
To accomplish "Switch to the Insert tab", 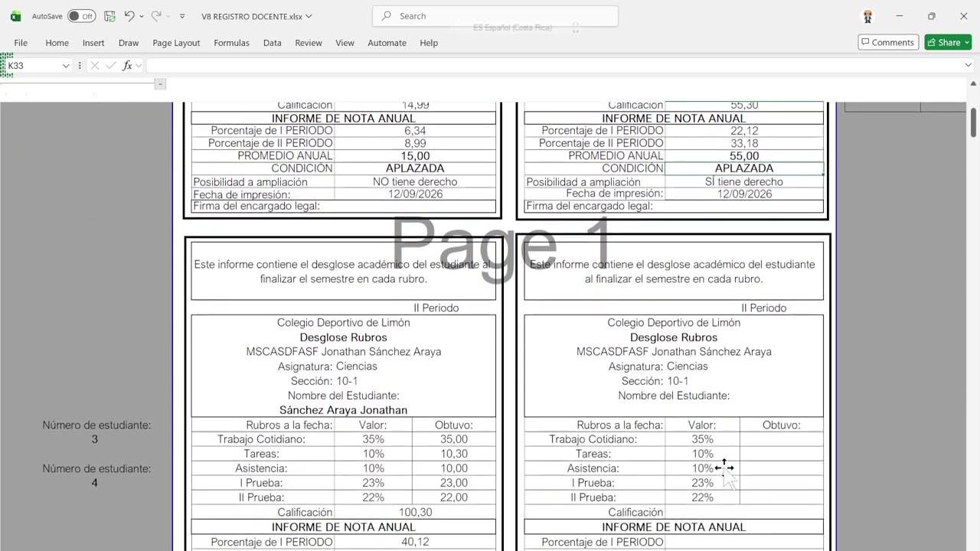I will [x=93, y=43].
